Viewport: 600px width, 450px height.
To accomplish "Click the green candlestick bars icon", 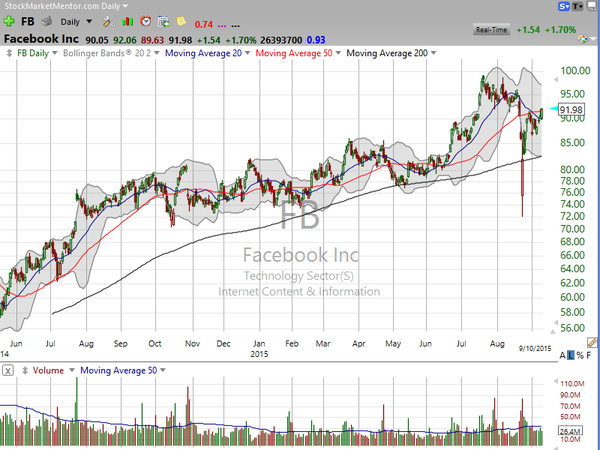I will click(x=127, y=22).
